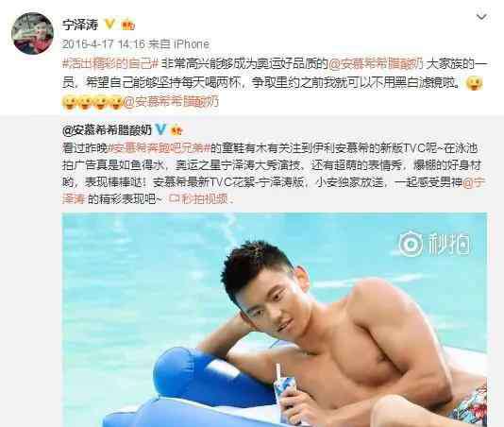The image size is (504, 427).
Task: Open the 宁泽涛 username link
Action: [x=80, y=25]
